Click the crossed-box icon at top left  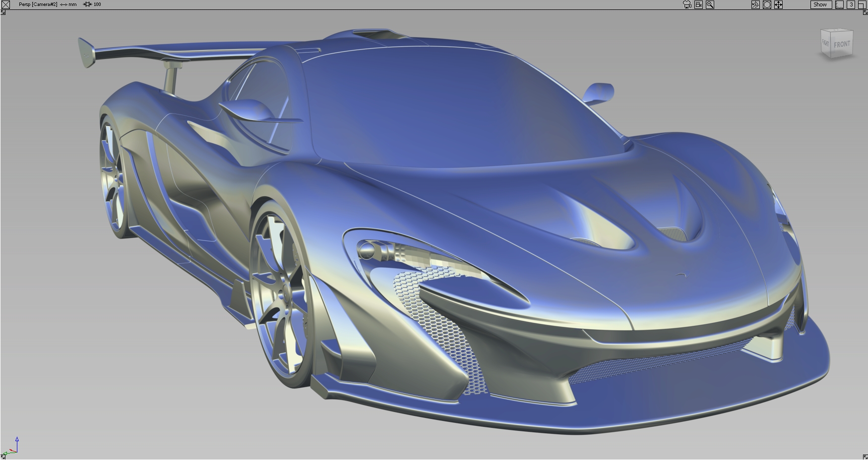[x=5, y=4]
